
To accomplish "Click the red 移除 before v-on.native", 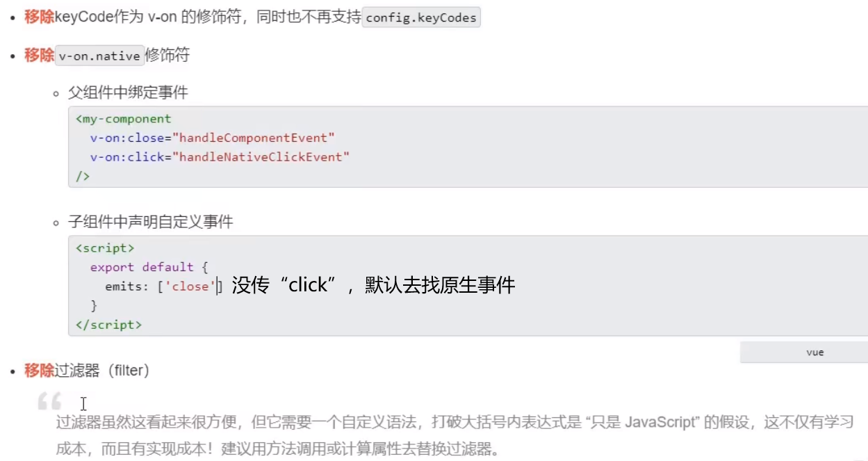I will pyautogui.click(x=39, y=56).
